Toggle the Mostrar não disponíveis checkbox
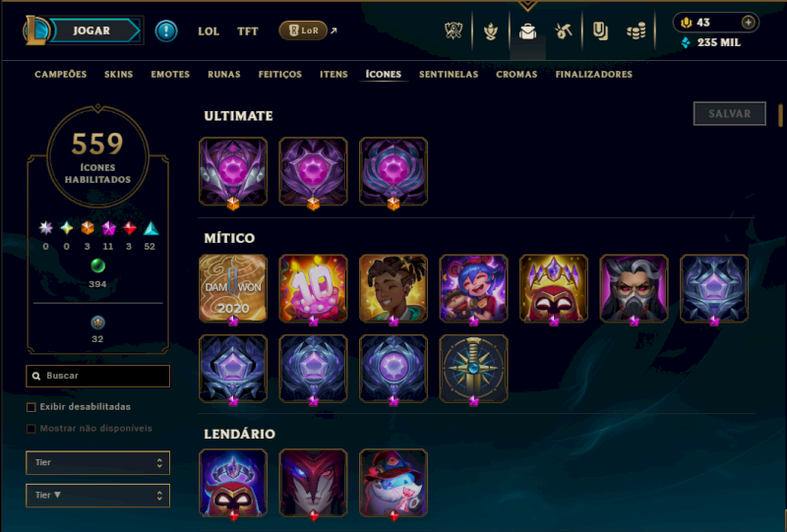The image size is (787, 532). (31, 429)
